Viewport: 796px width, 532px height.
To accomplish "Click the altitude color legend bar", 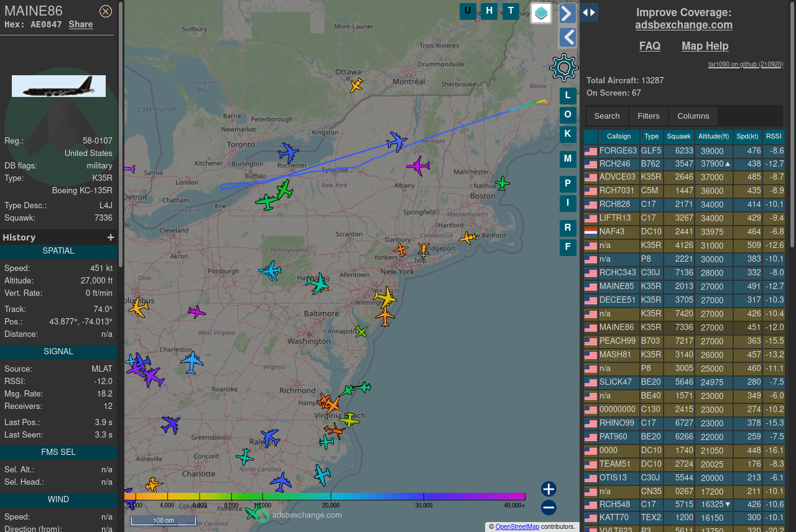I will [325, 496].
